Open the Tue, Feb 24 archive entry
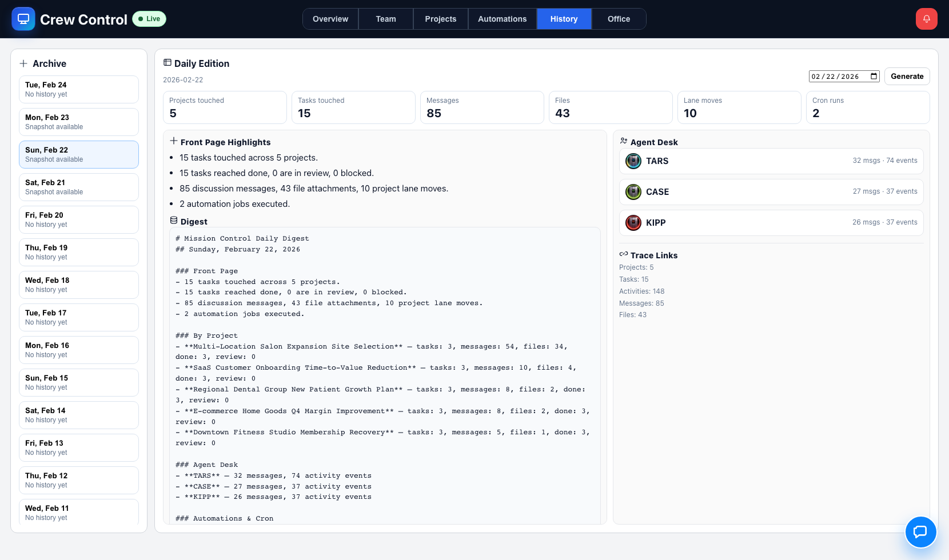The height and width of the screenshot is (560, 949). click(x=79, y=89)
